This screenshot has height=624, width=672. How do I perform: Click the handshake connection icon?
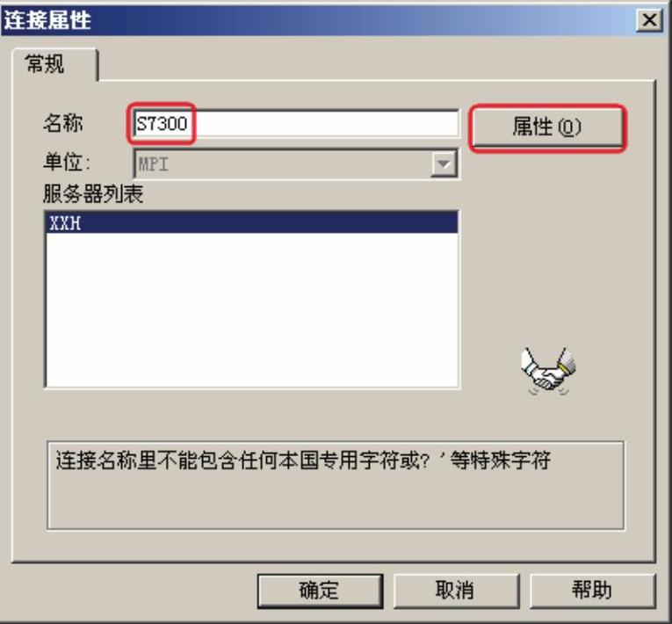click(548, 371)
